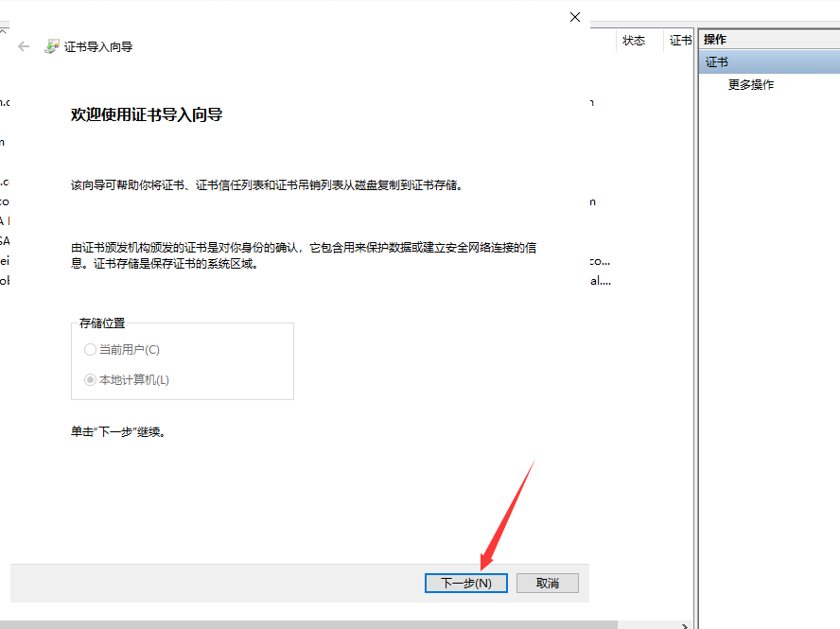Screen dimensions: 840x629
Task: Open 更多操作 in the actions pane
Action: [x=751, y=85]
